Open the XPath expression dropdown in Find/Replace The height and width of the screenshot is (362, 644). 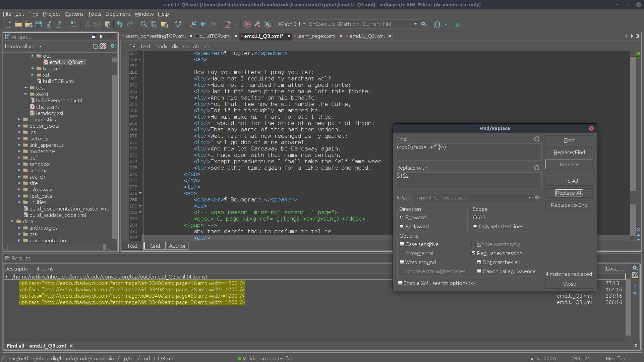click(530, 197)
